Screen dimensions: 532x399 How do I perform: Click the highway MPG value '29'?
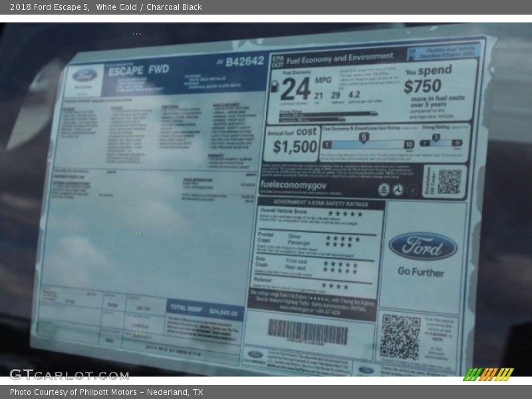point(336,96)
